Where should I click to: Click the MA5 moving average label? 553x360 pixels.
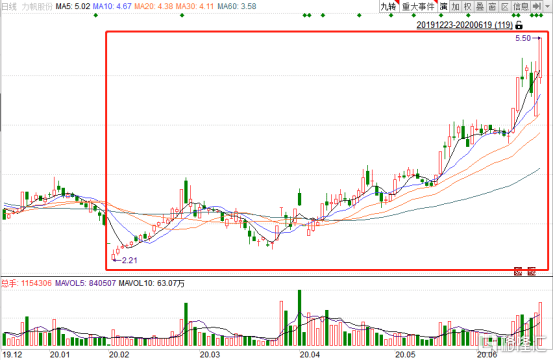(x=73, y=6)
